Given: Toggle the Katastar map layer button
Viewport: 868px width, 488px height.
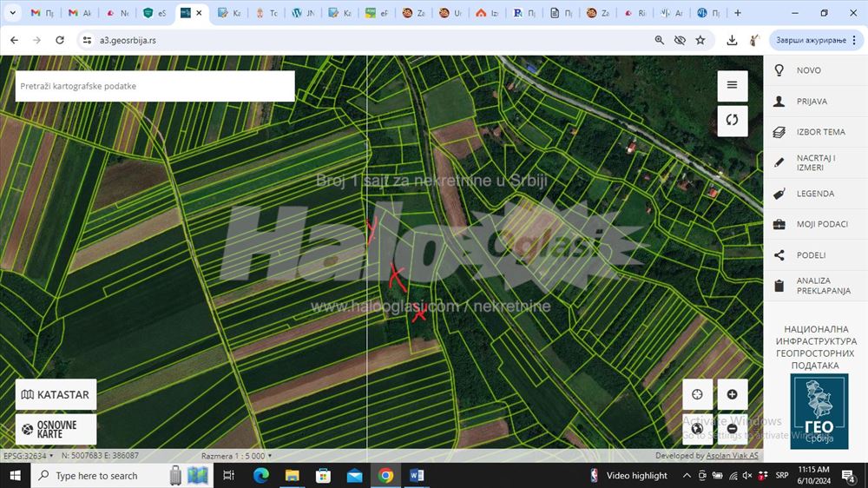Looking at the screenshot, I should coord(56,394).
